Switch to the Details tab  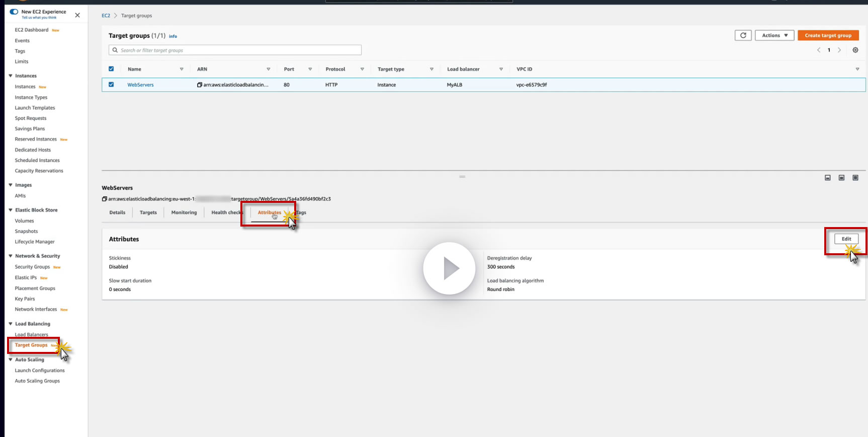tap(117, 212)
